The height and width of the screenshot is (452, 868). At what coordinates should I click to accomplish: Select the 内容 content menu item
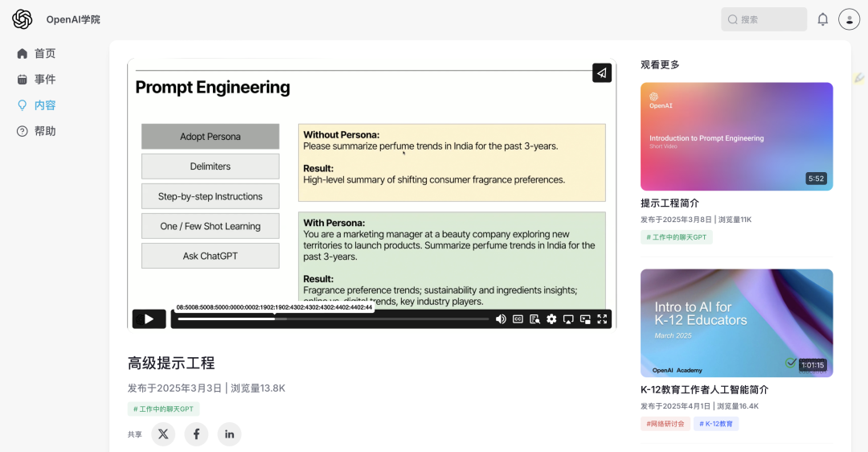36,105
